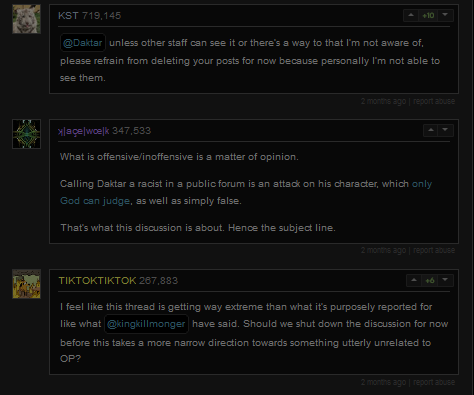Click TIKTOKTIKTOK's point total 267,883
Screen dimensions: 474x395
[158, 281]
